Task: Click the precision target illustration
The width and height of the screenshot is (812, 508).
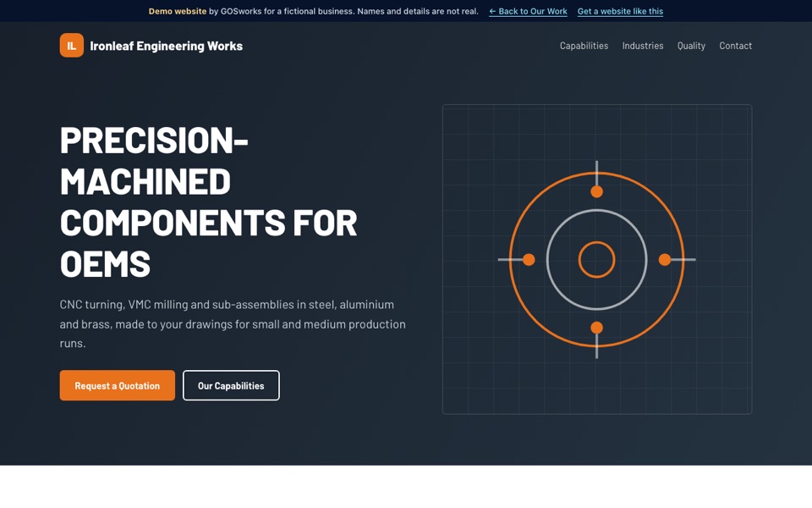Action: 597,259
